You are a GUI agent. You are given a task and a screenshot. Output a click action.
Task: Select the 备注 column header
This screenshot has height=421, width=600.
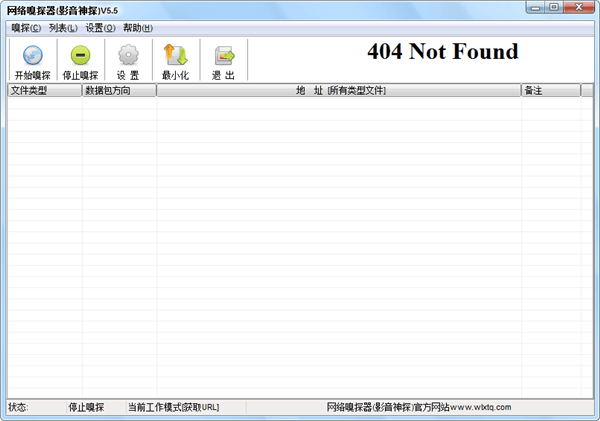(549, 91)
